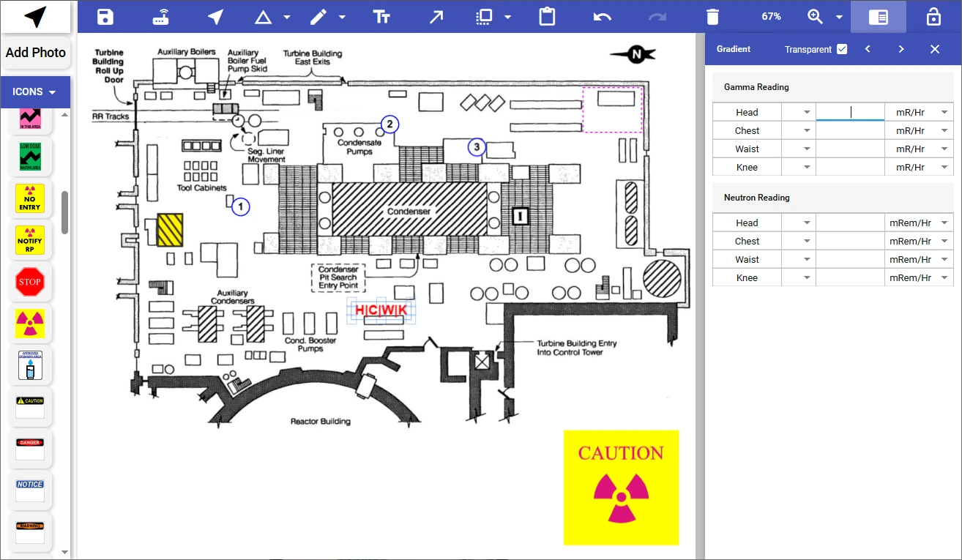Close the Gradient panel
Image resolution: width=962 pixels, height=560 pixels.
point(935,49)
